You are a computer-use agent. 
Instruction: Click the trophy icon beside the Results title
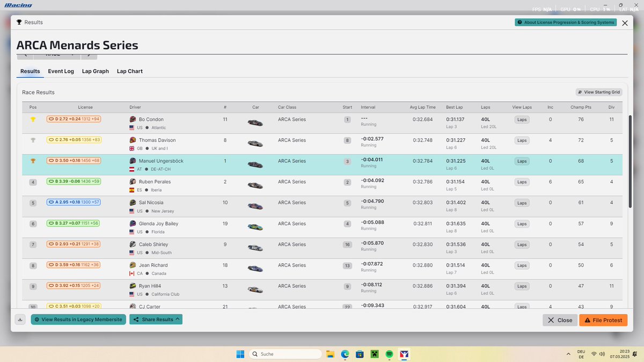coord(19,23)
